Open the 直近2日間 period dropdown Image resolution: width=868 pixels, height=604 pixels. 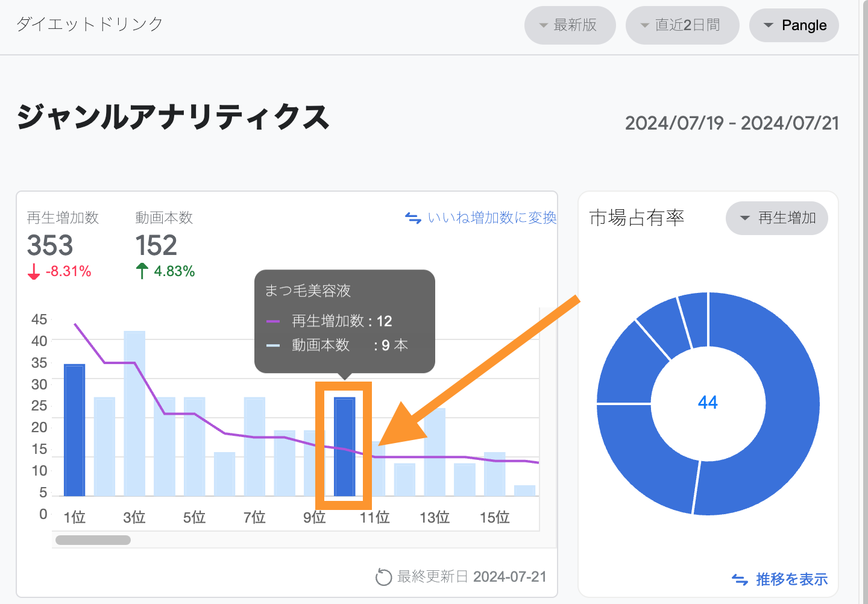pyautogui.click(x=682, y=25)
